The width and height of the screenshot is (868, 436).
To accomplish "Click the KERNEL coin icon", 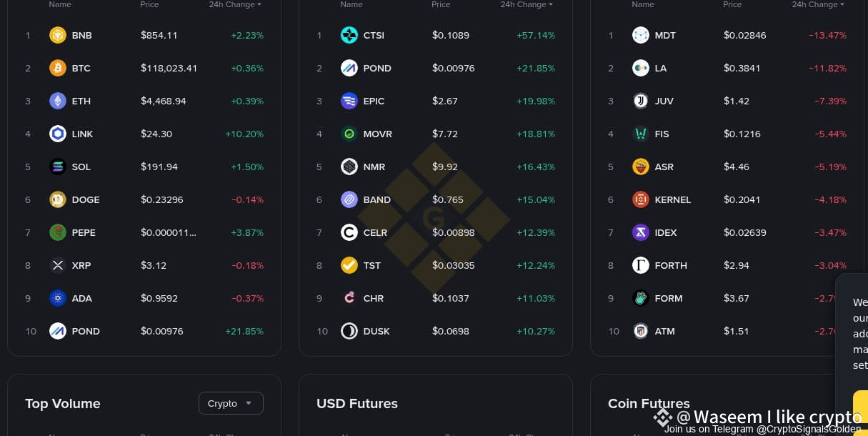I will pyautogui.click(x=641, y=199).
